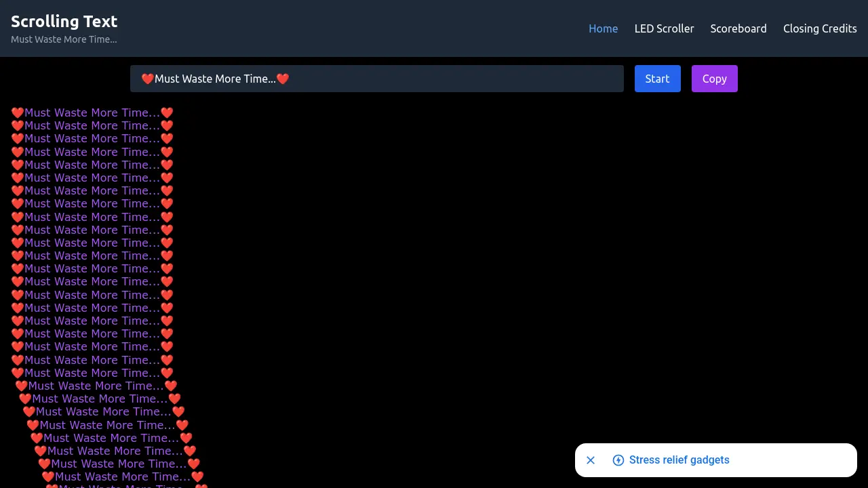Image resolution: width=868 pixels, height=488 pixels.
Task: Click the Scrolling Text site title
Action: 64,21
